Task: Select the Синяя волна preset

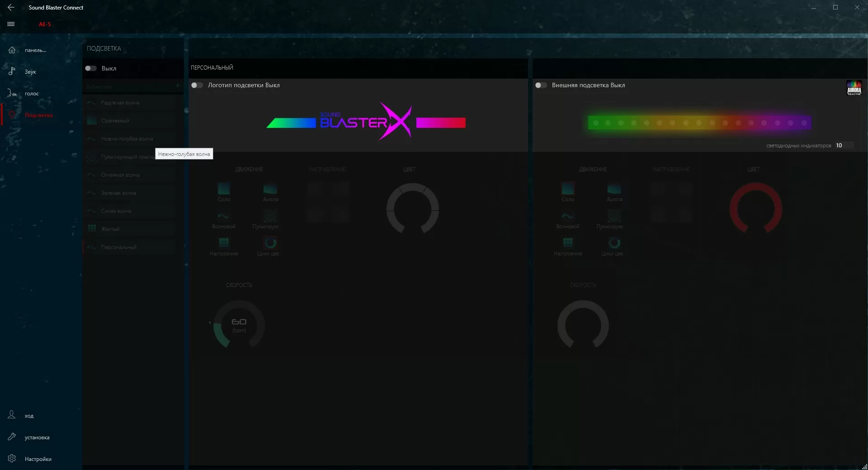Action: pyautogui.click(x=130, y=211)
